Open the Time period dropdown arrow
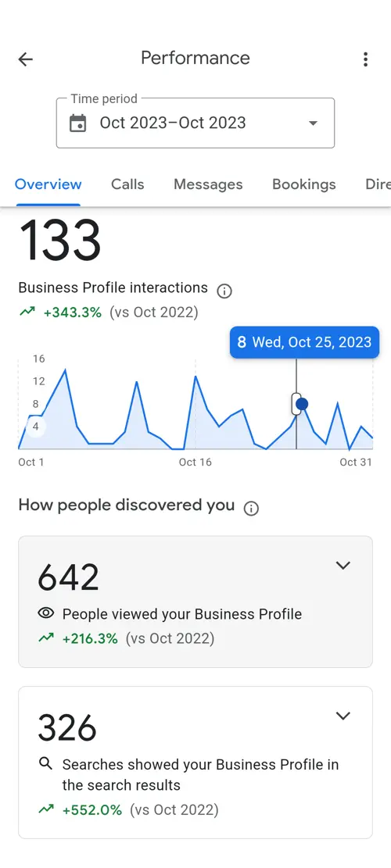 coord(313,123)
